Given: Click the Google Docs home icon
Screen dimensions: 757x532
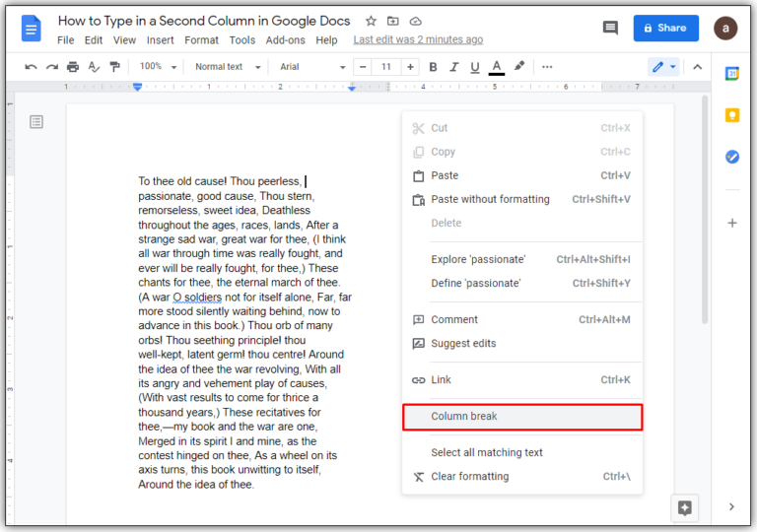Looking at the screenshot, I should coord(31,29).
